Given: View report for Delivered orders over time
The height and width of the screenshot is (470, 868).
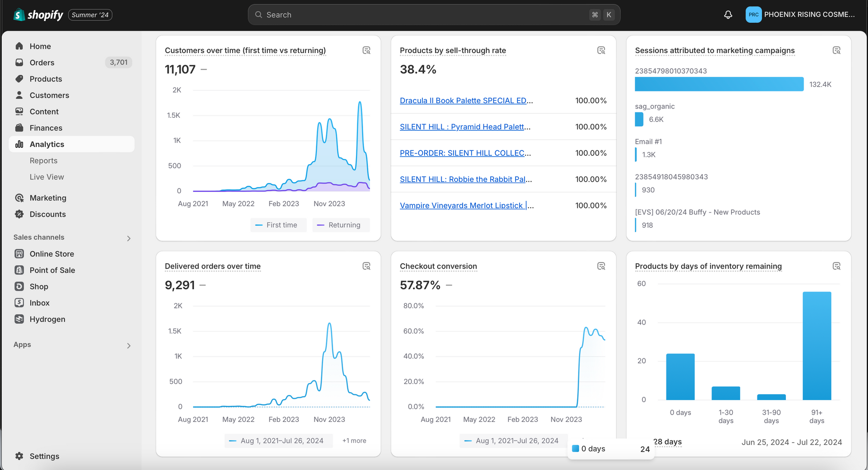Looking at the screenshot, I should [366, 266].
